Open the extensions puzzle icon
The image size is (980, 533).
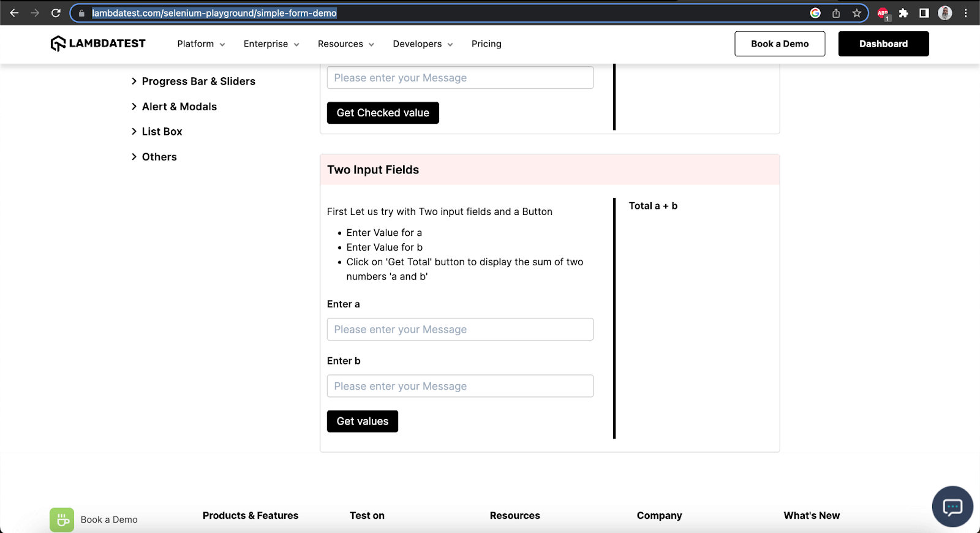[x=903, y=13]
